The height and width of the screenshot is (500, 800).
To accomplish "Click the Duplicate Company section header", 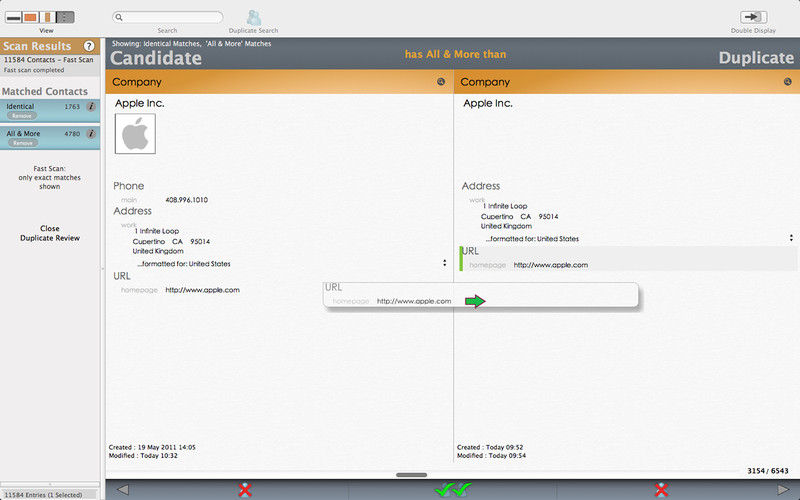I will 627,82.
